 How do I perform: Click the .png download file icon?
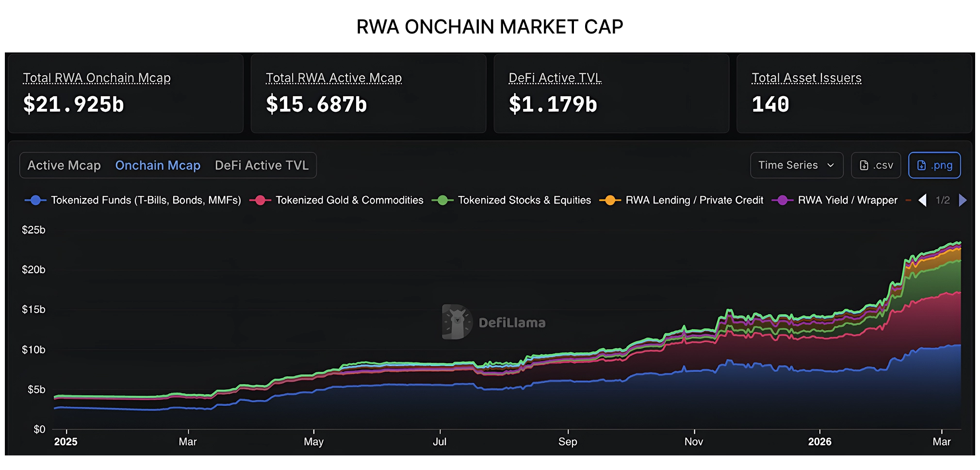tap(921, 166)
